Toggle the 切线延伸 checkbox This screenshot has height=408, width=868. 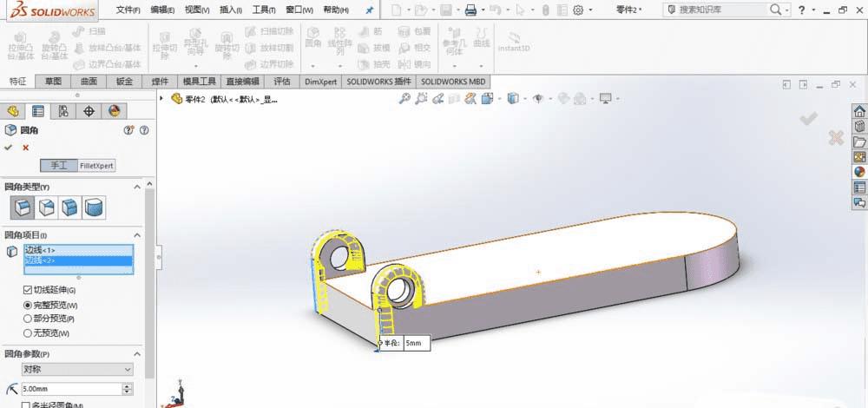click(27, 290)
